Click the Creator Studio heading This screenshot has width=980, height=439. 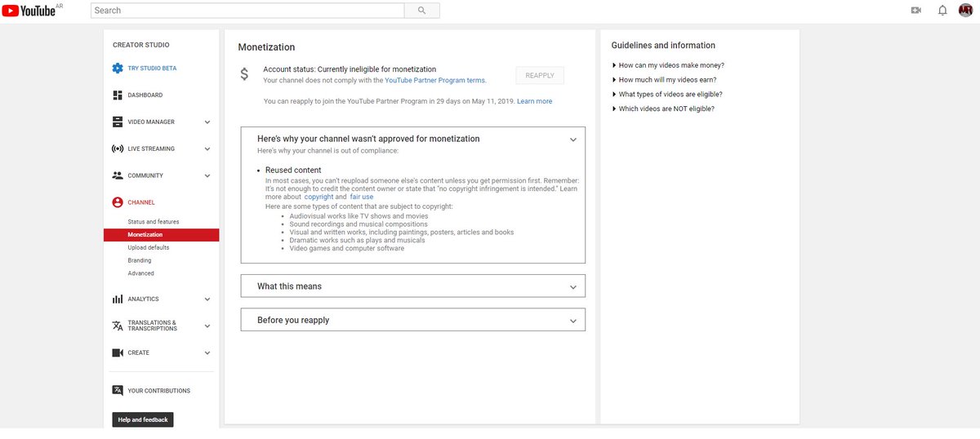pyautogui.click(x=141, y=45)
